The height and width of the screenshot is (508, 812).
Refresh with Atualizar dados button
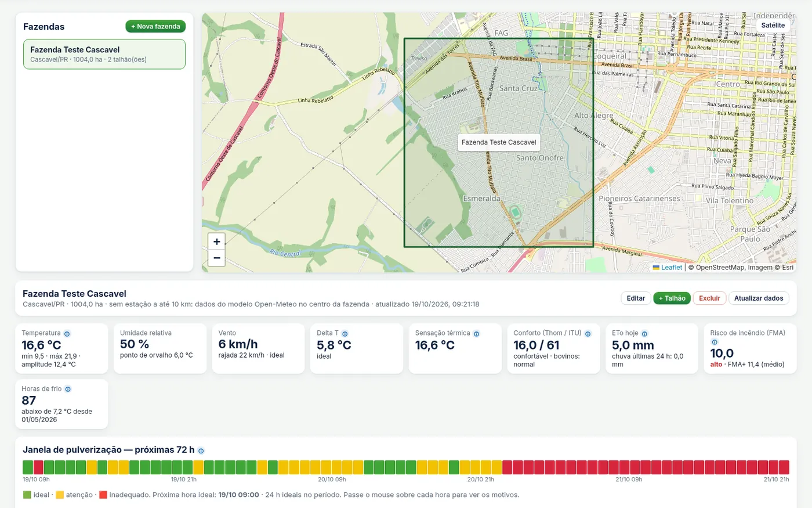tap(759, 298)
